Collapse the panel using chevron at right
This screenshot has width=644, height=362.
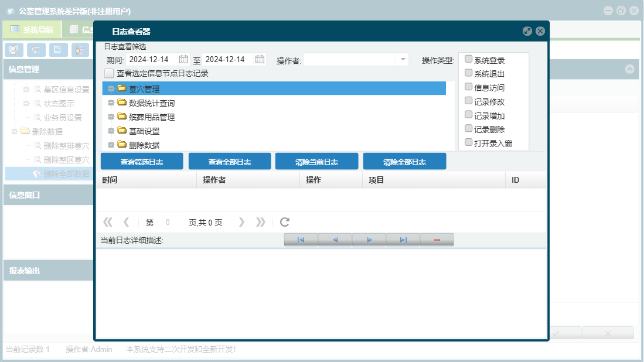pyautogui.click(x=629, y=69)
